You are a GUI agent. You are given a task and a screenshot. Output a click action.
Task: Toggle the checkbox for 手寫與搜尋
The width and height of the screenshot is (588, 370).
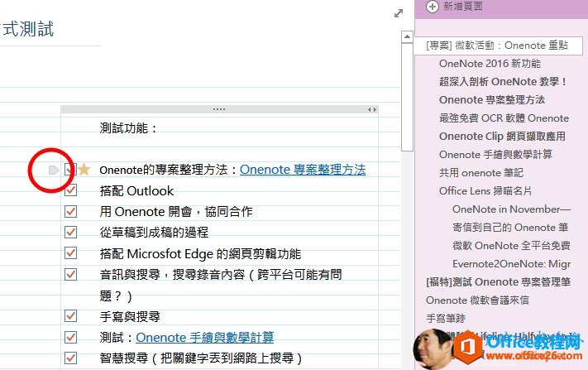coord(70,316)
